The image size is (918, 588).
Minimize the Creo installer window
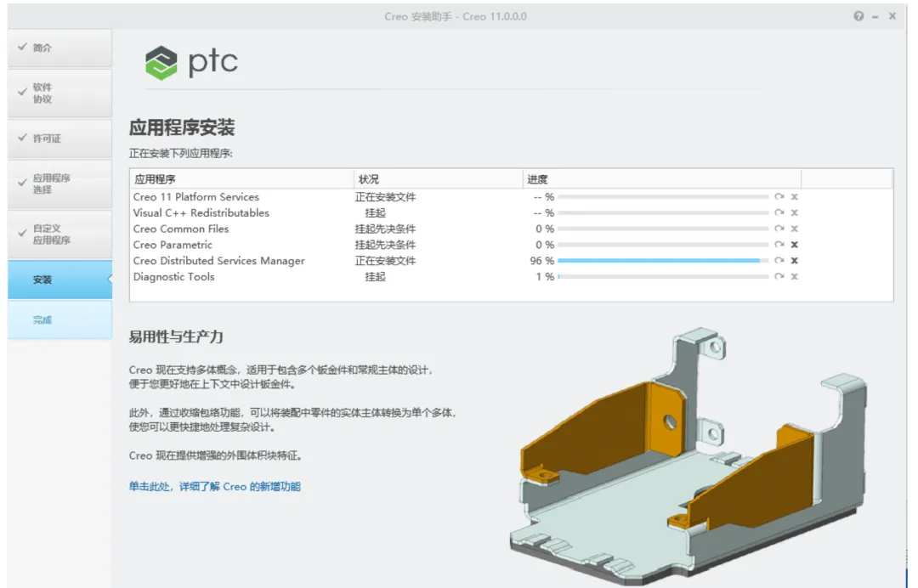click(x=875, y=17)
